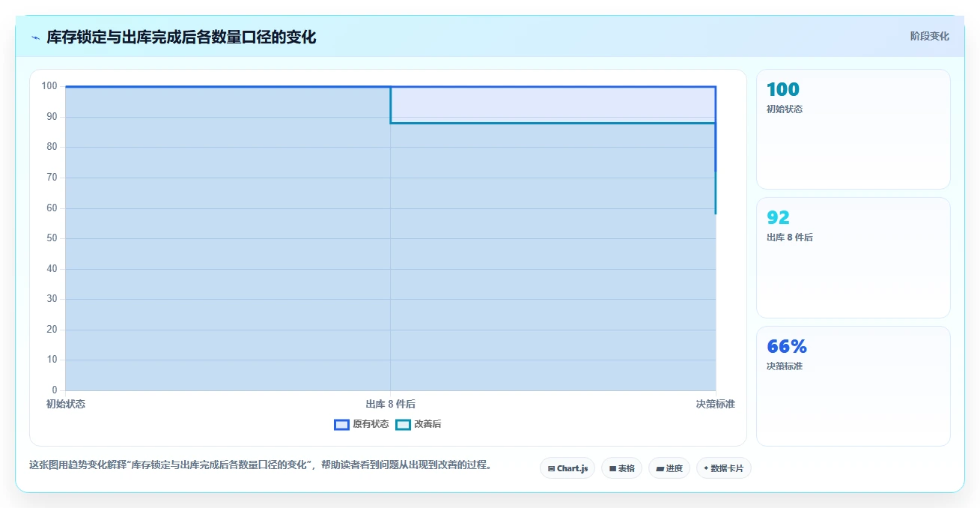Click the light blue area above the teal line

(553, 105)
